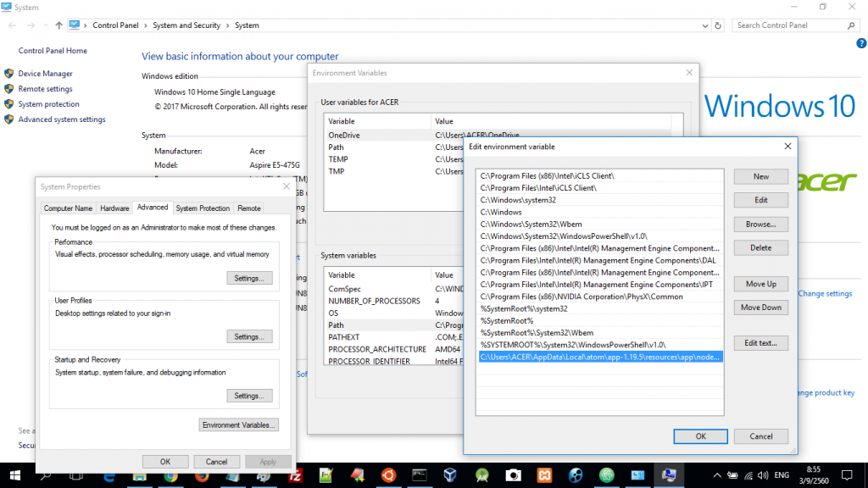Select the NVIDIA Corporation\PhysX\Common path entry
Screen dimensions: 868x488
[600, 297]
